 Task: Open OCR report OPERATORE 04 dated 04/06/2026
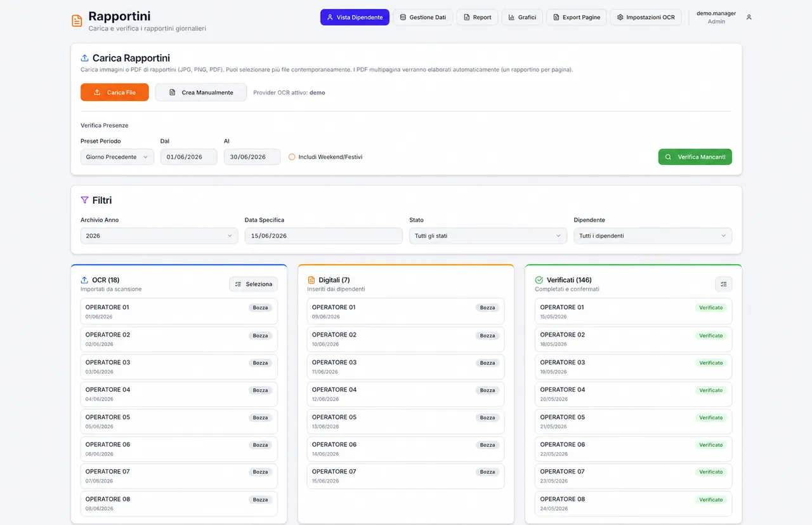(x=179, y=394)
